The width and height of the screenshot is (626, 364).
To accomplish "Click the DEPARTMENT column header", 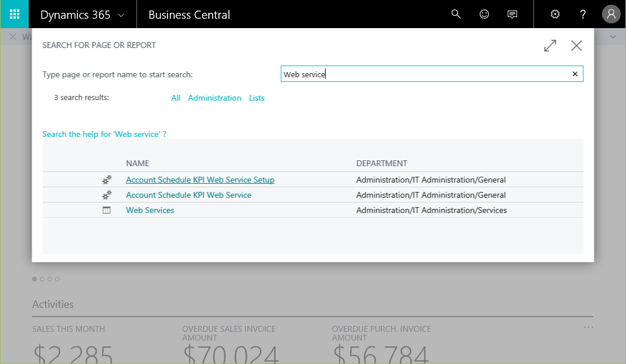I will (382, 163).
